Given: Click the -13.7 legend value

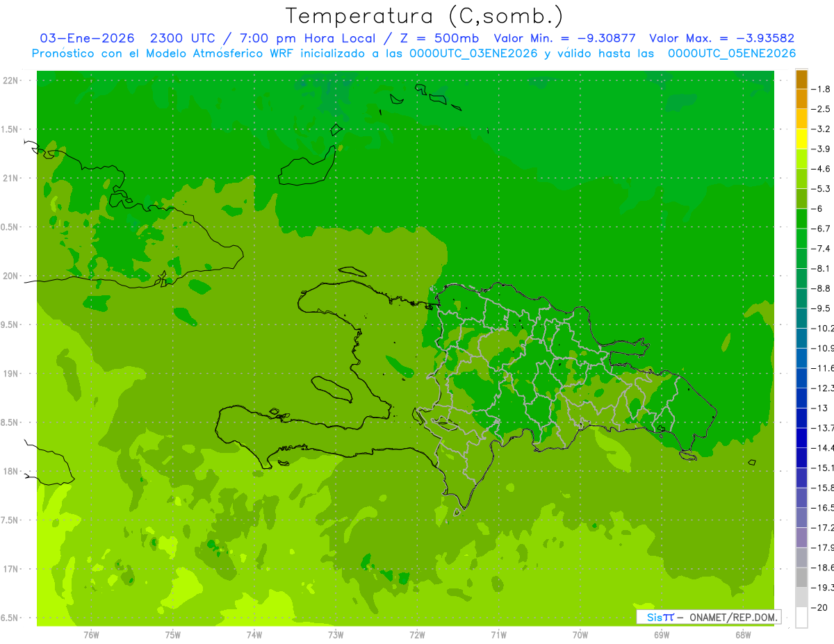Looking at the screenshot, I should pos(822,428).
